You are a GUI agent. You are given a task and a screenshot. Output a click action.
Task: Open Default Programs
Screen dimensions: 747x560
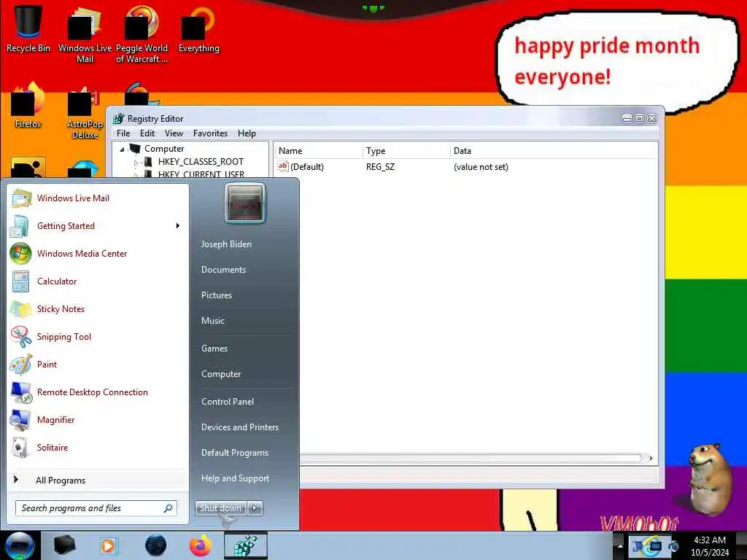pos(234,452)
